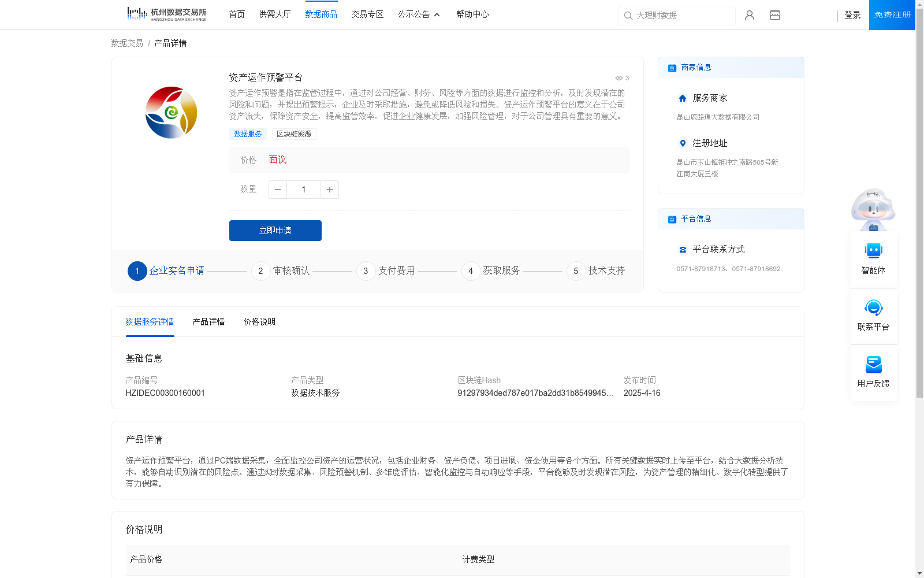This screenshot has height=578, width=924.
Task: Select step 2 审核确认 circle
Action: pyautogui.click(x=261, y=271)
